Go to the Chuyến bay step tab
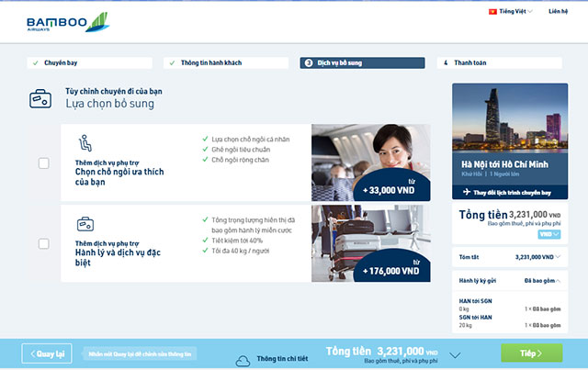588x370 pixels. pos(91,63)
